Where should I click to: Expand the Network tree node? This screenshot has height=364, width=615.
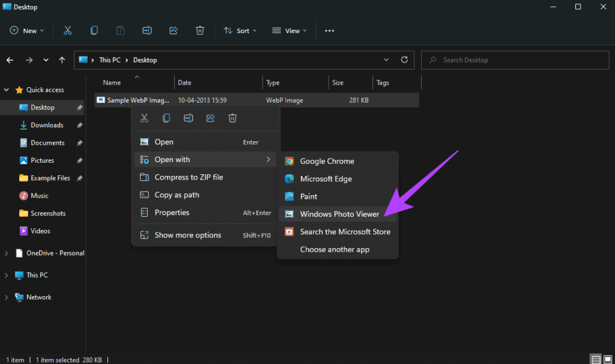(6, 297)
